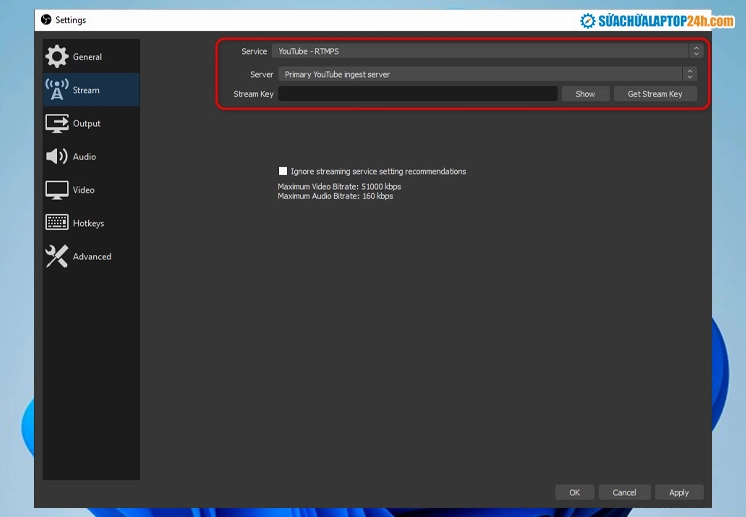Click the Maximum Video Bitrate: 51000 kbps text
Viewport: 746px width, 517px height.
tap(339, 186)
